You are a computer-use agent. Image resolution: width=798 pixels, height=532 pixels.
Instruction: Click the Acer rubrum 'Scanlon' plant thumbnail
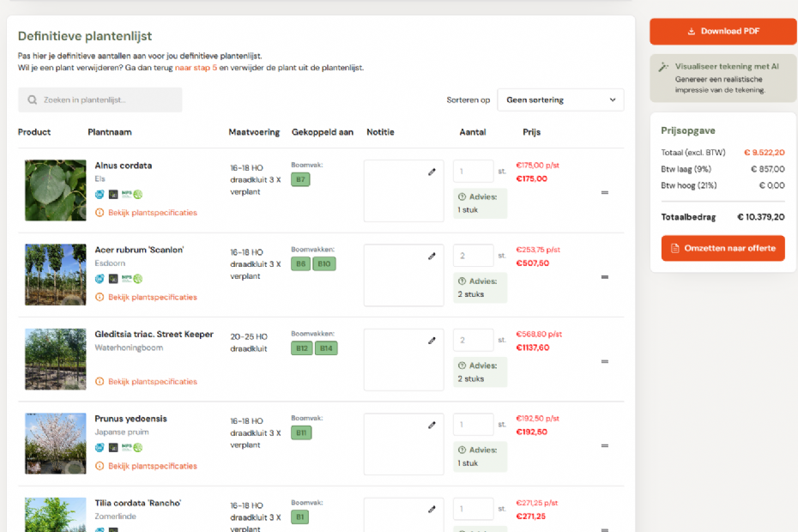coord(56,275)
